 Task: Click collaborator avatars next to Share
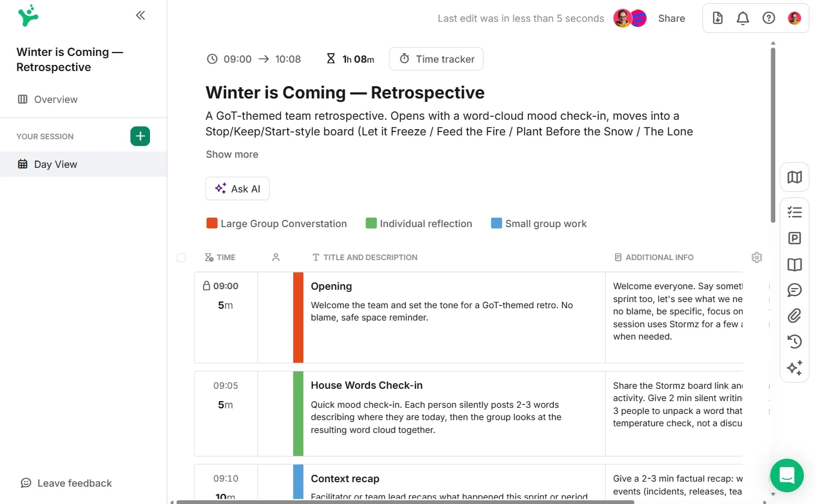[630, 18]
